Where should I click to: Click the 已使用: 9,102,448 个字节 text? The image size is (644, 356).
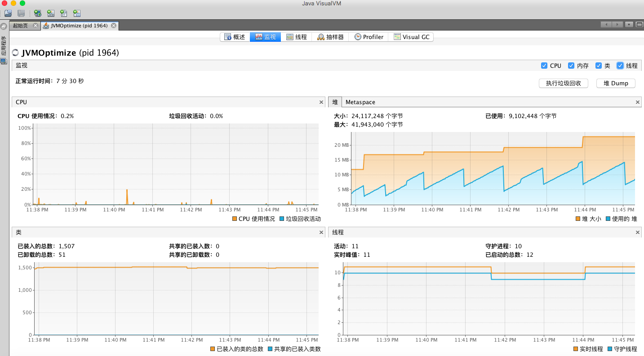point(521,116)
